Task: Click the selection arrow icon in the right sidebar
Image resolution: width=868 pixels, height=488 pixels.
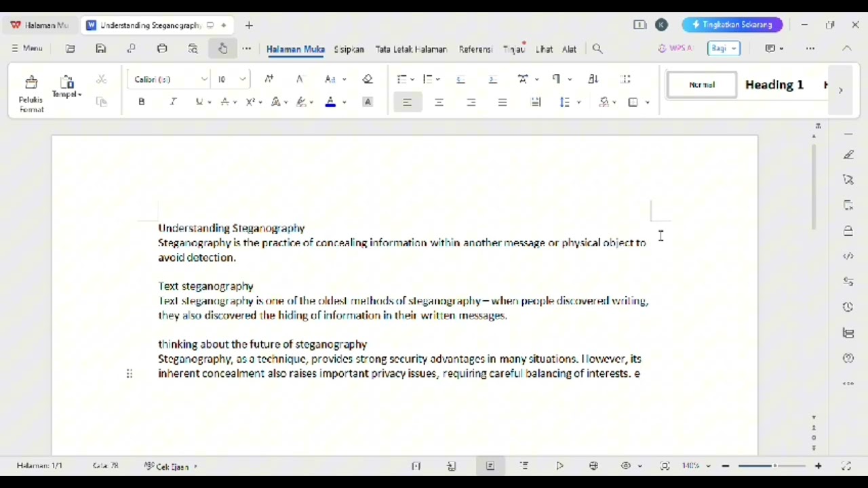Action: (x=848, y=180)
